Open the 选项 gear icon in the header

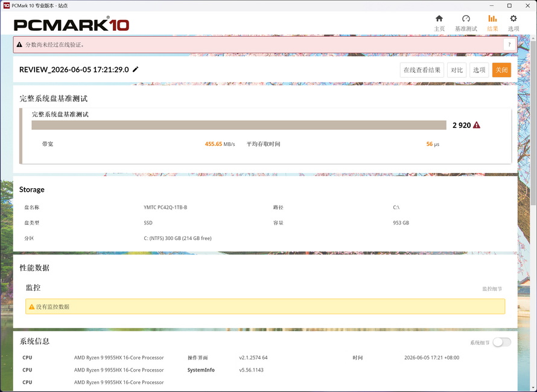tap(513, 19)
